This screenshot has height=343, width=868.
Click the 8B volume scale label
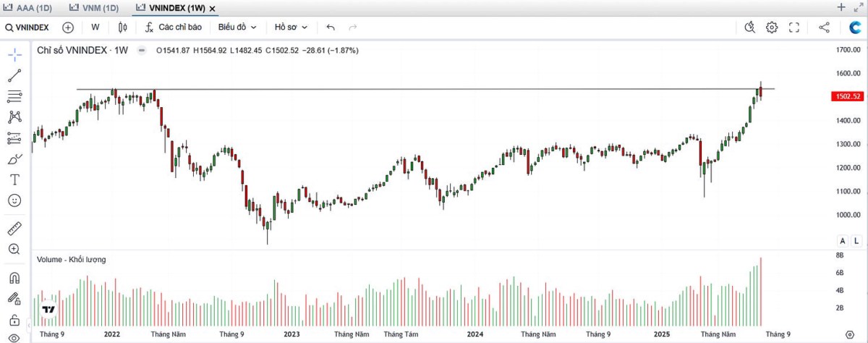pos(841,255)
